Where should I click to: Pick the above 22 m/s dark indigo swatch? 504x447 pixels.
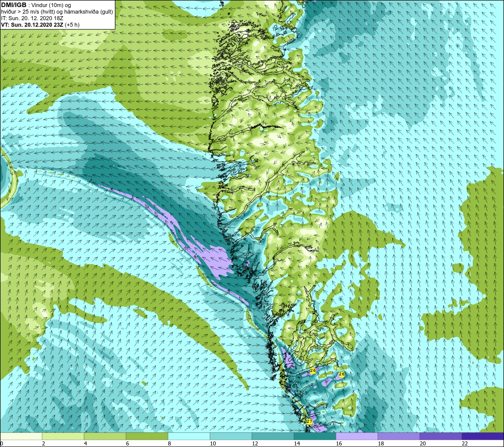pyautogui.click(x=483, y=436)
